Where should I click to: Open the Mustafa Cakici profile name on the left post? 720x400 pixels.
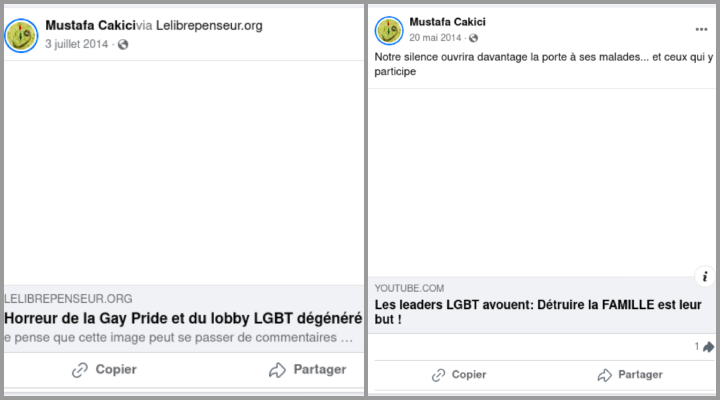(90, 25)
